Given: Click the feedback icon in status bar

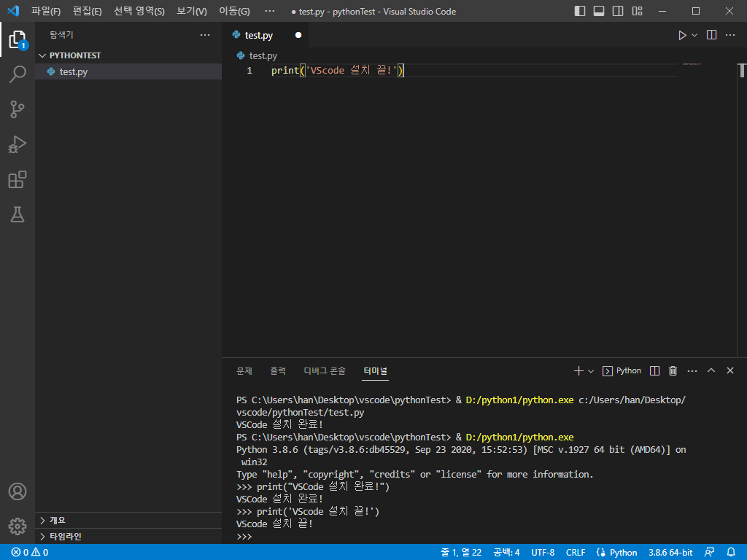Looking at the screenshot, I should [709, 553].
